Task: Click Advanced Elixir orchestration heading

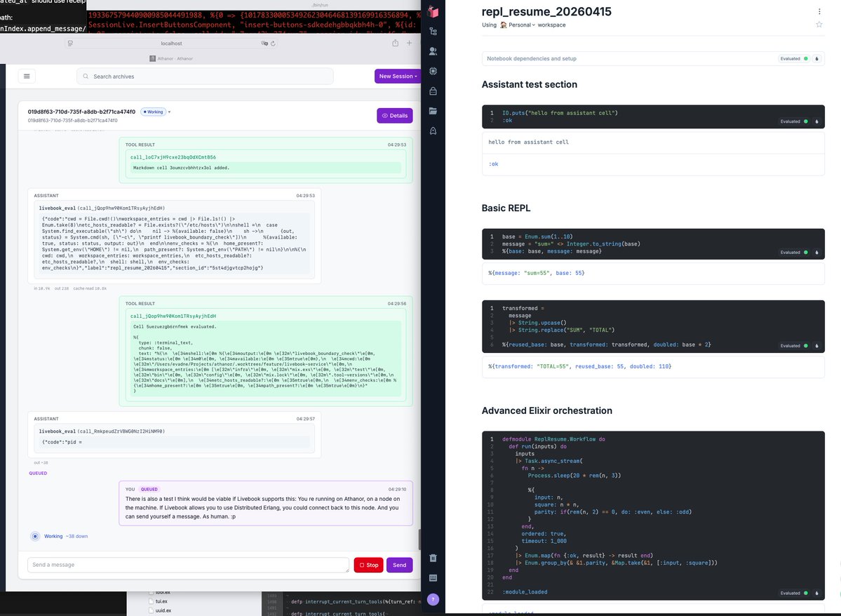Action: click(546, 410)
